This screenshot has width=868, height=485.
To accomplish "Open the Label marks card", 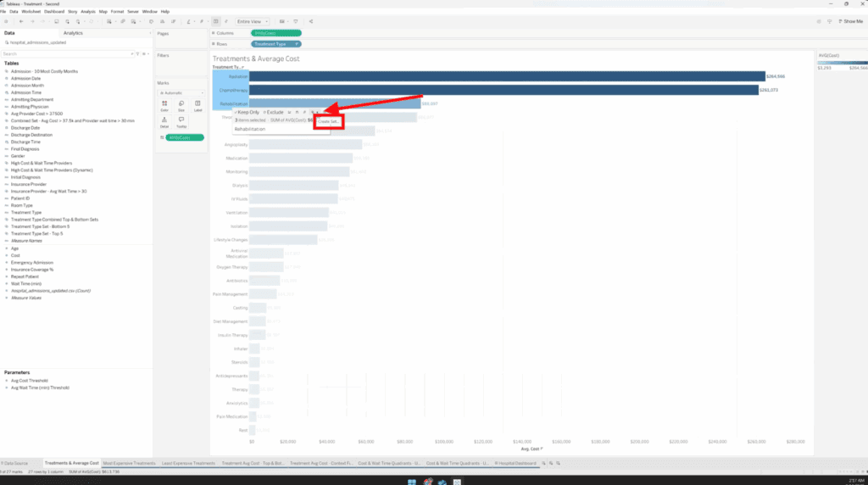I will (198, 106).
